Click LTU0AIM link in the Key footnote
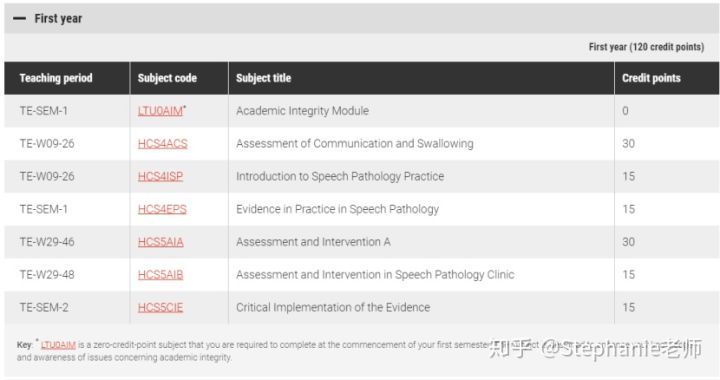 [x=58, y=345]
